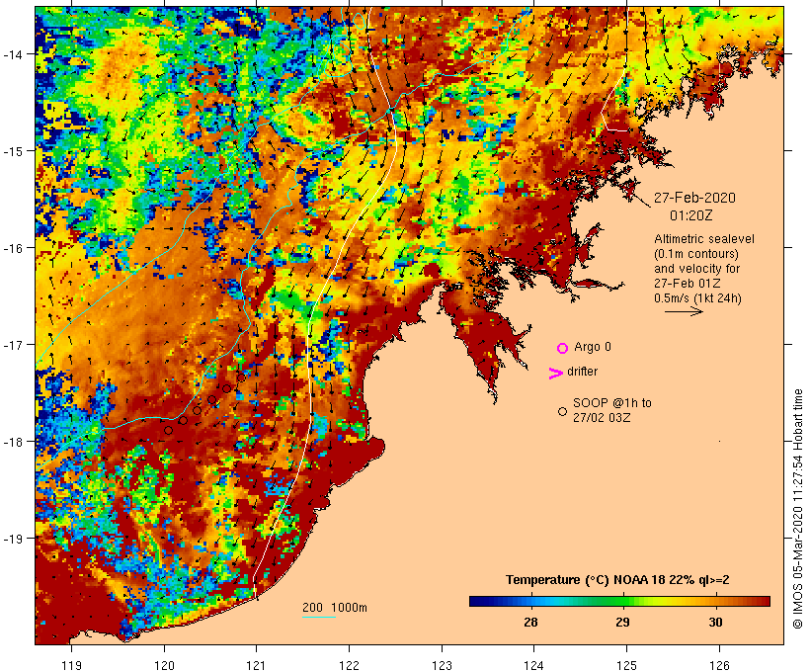
Task: Click the '27-Feb-2020' date label
Action: [694, 198]
